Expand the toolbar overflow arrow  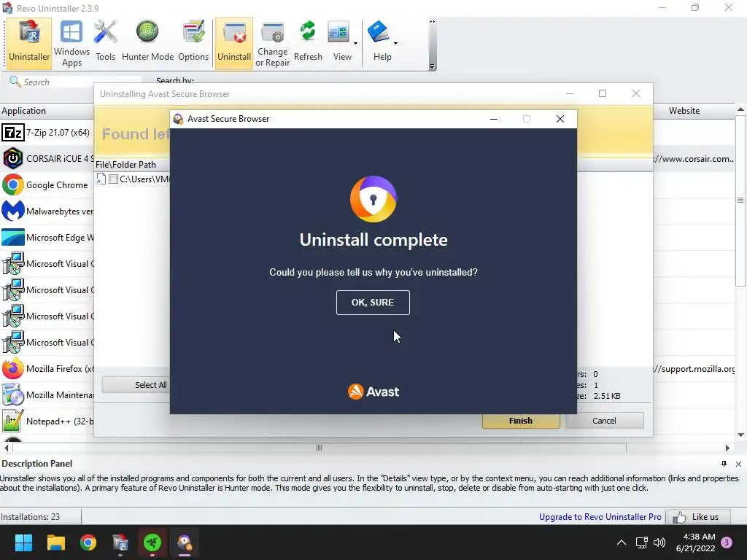tap(433, 67)
